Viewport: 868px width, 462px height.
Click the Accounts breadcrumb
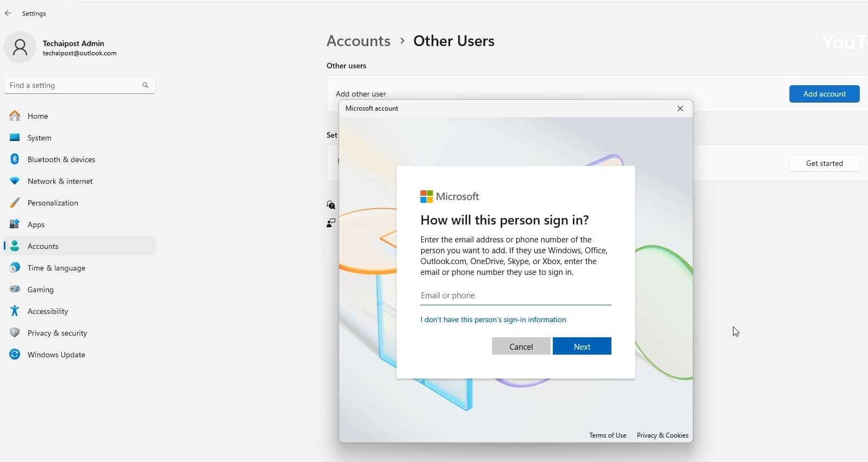(x=359, y=41)
